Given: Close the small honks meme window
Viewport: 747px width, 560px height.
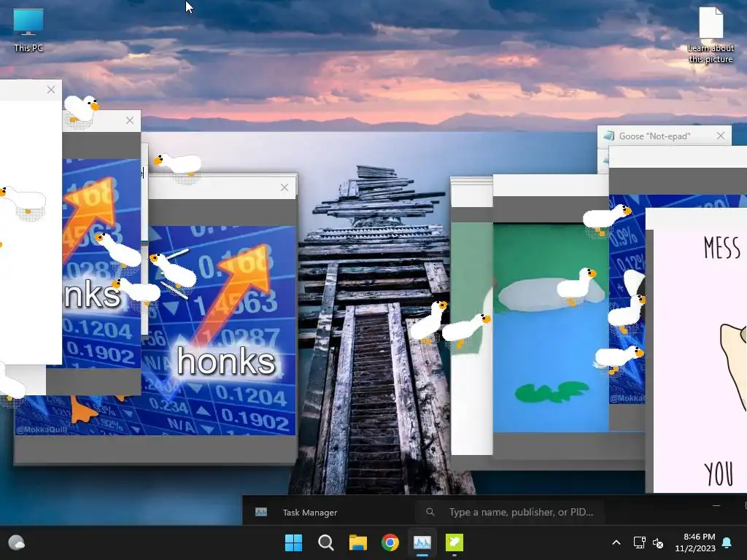Looking at the screenshot, I should tap(130, 120).
